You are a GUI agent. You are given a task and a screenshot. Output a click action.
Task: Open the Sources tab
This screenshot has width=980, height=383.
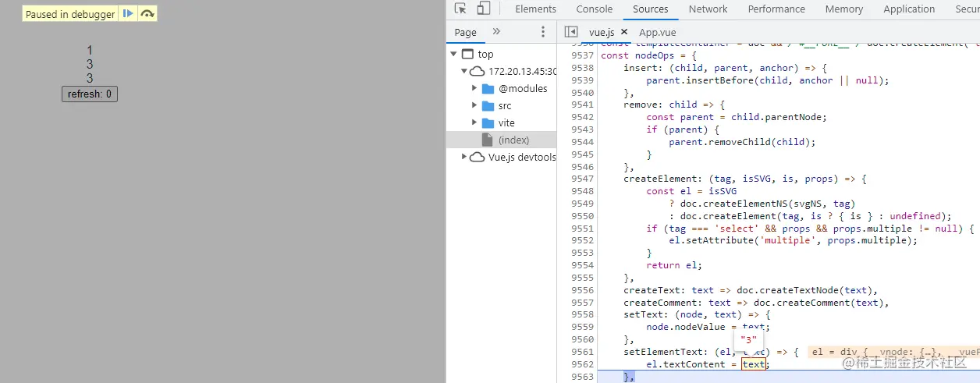coord(651,9)
